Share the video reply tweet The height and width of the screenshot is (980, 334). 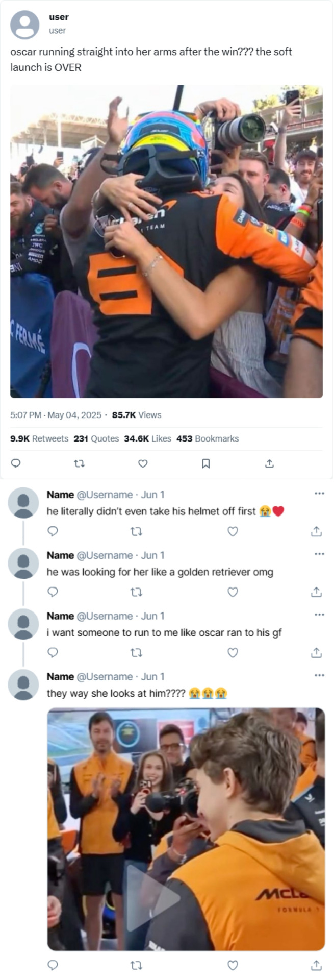click(x=316, y=965)
